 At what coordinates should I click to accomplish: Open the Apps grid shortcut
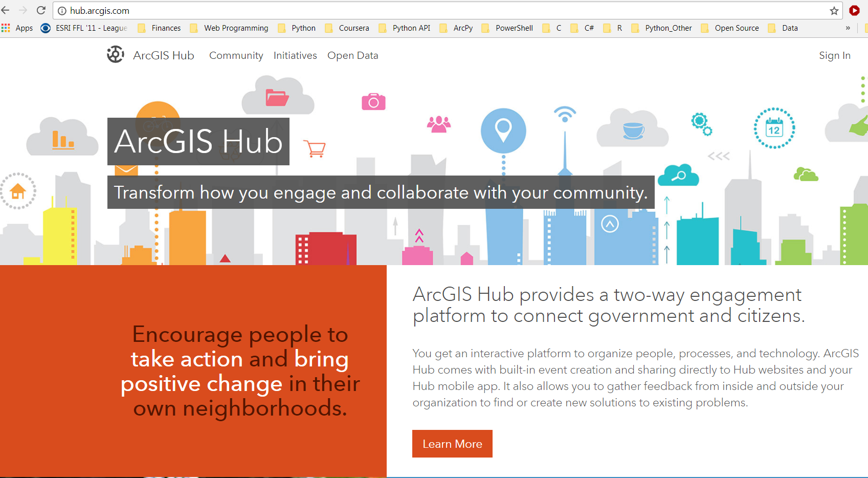click(17, 28)
